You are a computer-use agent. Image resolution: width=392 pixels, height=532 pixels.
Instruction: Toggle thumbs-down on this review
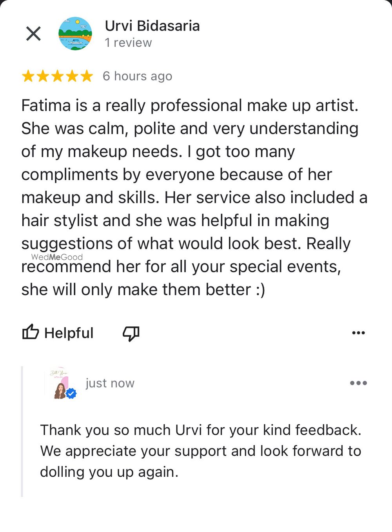click(x=131, y=333)
